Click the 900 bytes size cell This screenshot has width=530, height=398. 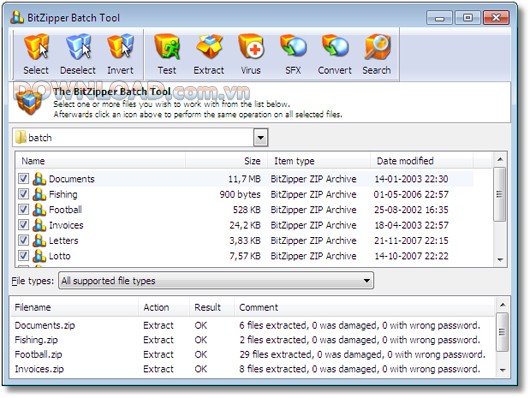(x=240, y=194)
